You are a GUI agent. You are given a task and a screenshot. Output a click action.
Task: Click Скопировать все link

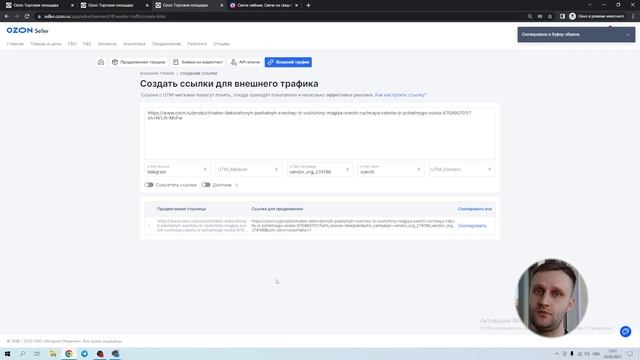(x=475, y=209)
